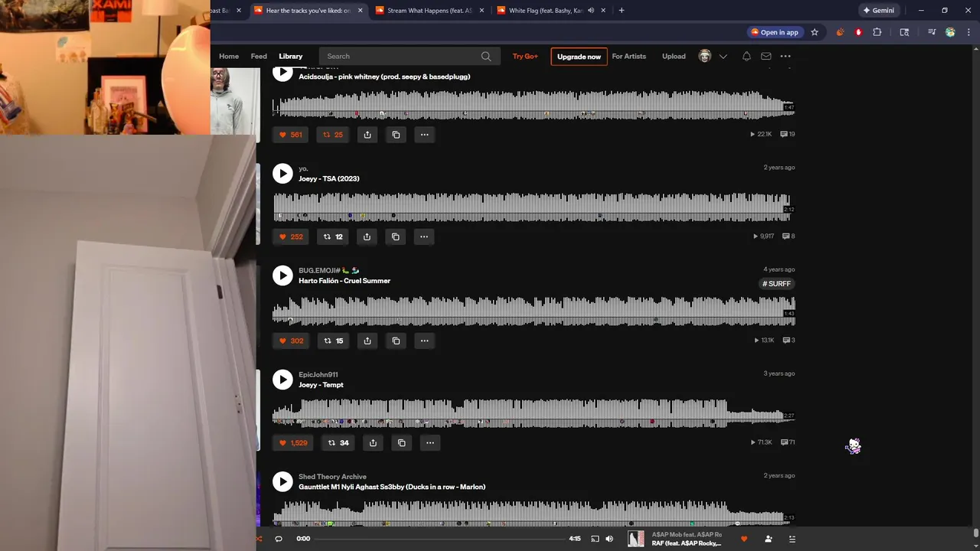Copy link for pink whitney track

pyautogui.click(x=396, y=135)
